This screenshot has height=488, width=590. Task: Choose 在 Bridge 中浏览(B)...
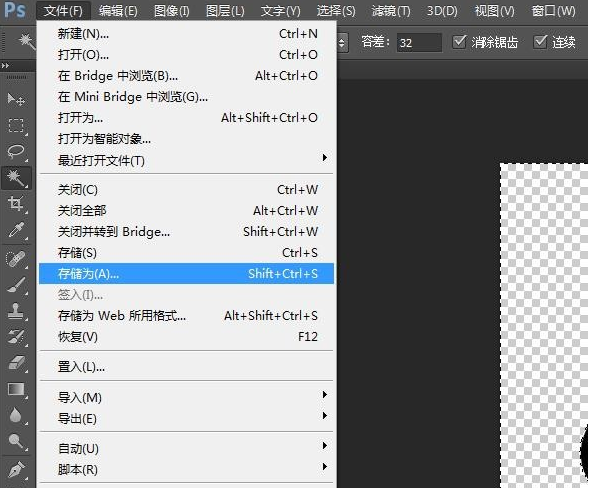(187, 76)
